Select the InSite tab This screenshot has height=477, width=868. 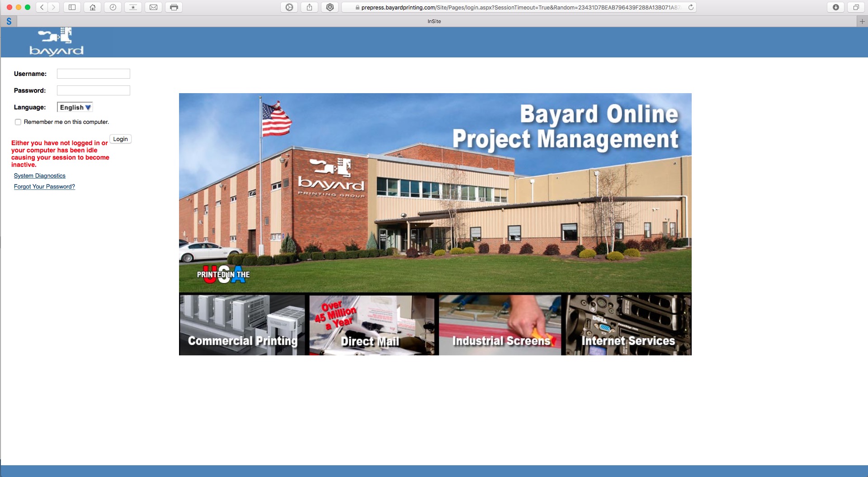coord(434,21)
